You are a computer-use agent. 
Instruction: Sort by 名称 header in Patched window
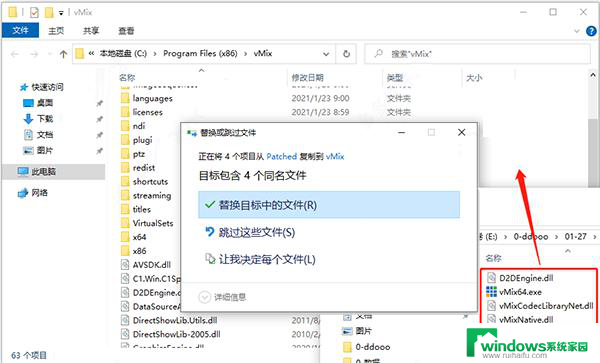click(493, 258)
